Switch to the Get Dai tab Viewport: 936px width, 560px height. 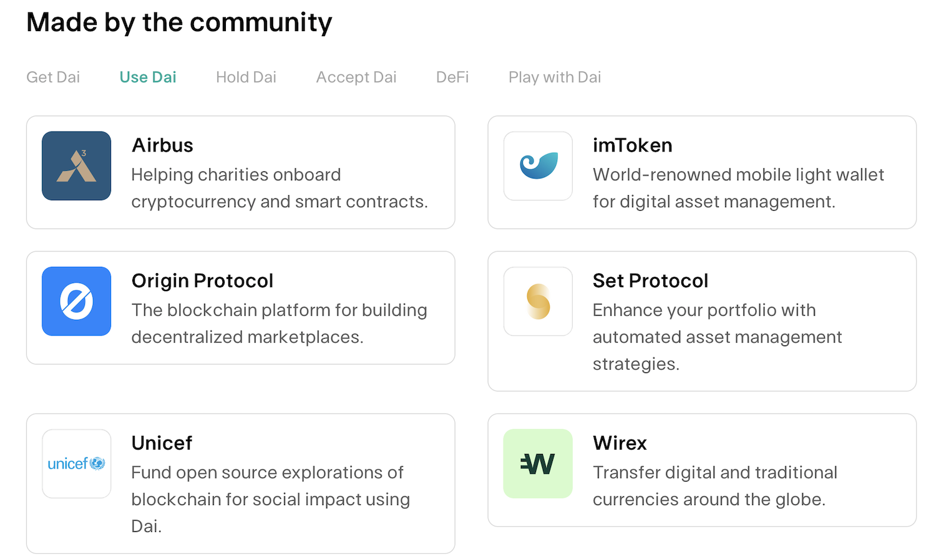tap(53, 77)
